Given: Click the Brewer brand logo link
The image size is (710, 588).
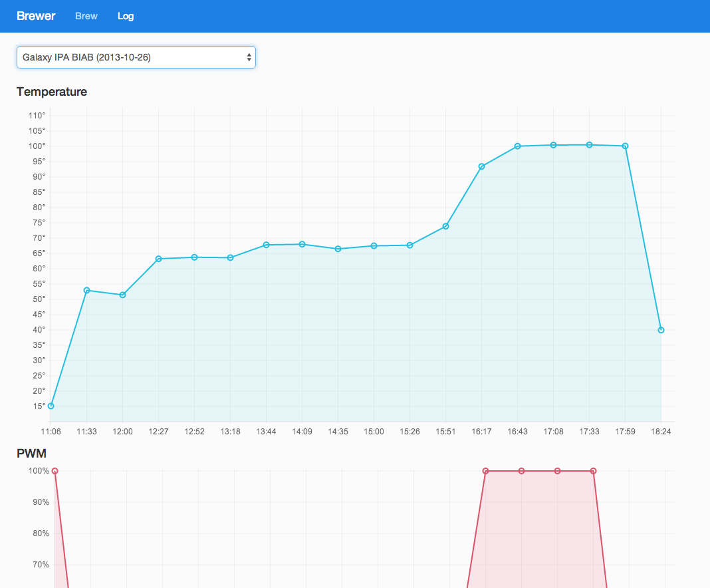Looking at the screenshot, I should pos(36,16).
